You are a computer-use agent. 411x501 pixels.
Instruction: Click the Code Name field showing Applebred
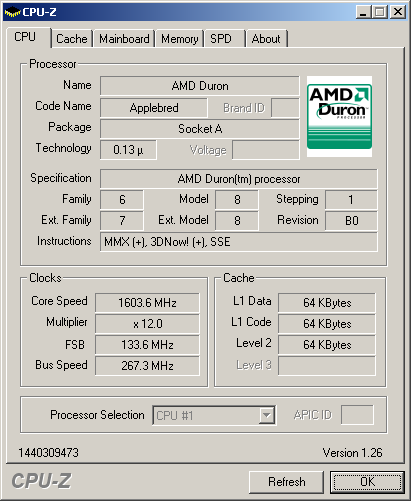pos(154,108)
